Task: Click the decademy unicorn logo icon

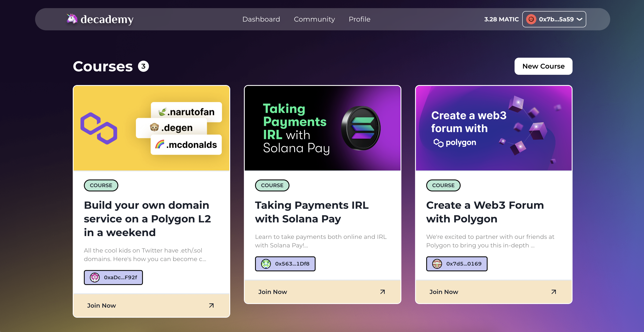Action: click(72, 19)
